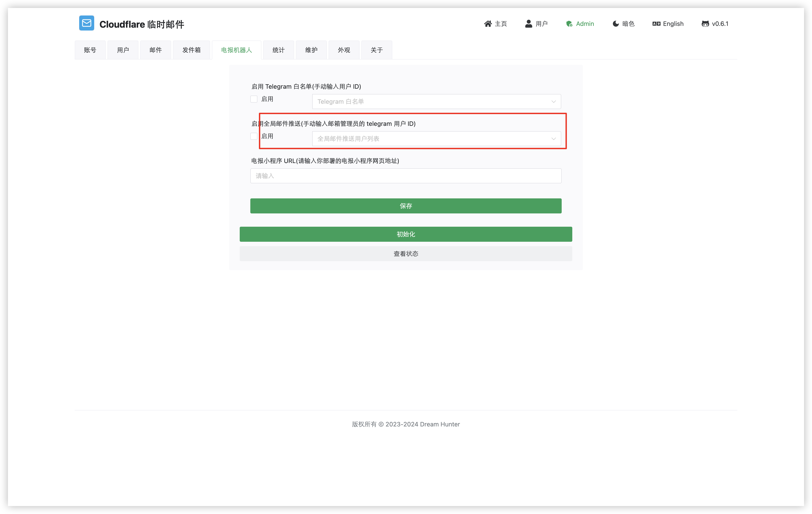Click the blue mail logo icon

pos(87,23)
